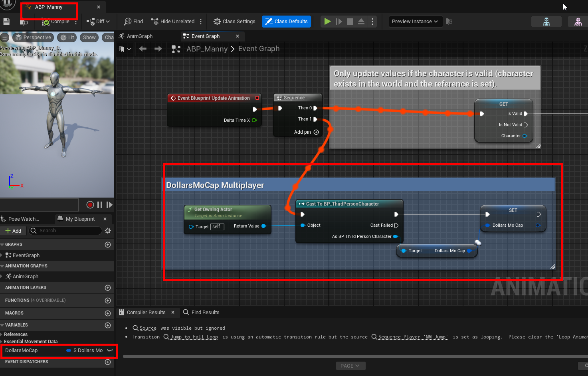Add a new variable with plus icon
Screen dimensions: 588x376
coord(108,325)
